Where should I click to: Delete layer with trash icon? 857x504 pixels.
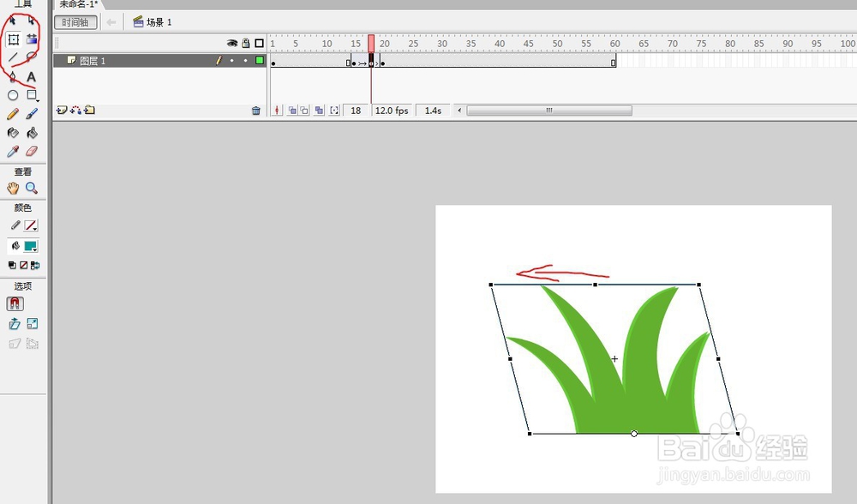click(255, 111)
